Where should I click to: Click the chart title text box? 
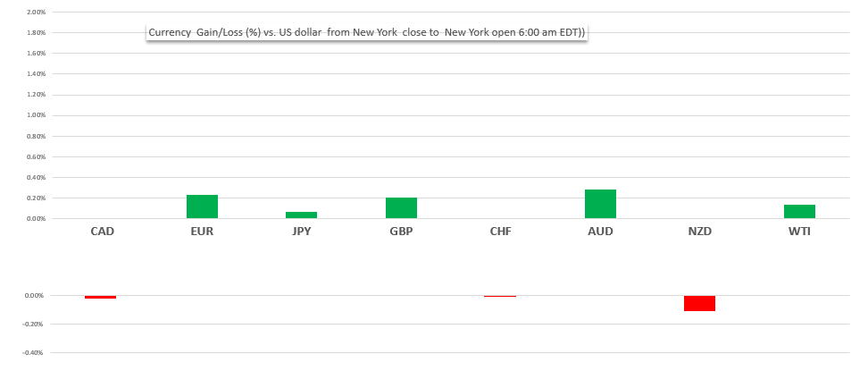click(366, 32)
